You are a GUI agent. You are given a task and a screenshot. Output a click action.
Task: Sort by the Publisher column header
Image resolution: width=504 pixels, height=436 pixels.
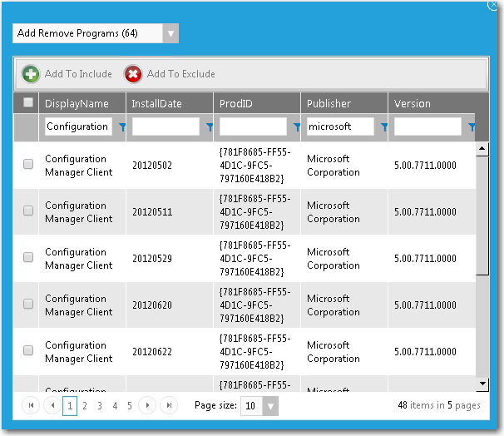(x=329, y=103)
